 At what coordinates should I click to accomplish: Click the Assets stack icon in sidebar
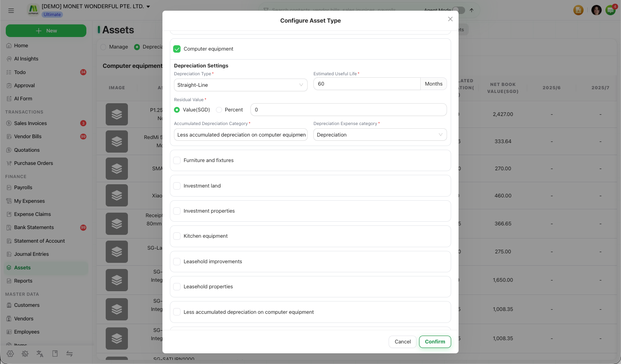click(9, 268)
